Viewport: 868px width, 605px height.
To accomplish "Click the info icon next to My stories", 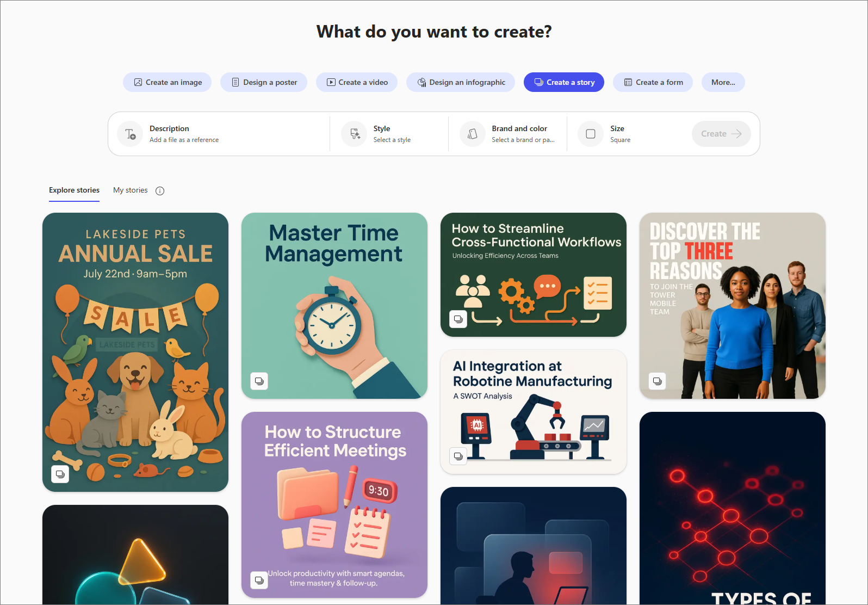I will [160, 190].
